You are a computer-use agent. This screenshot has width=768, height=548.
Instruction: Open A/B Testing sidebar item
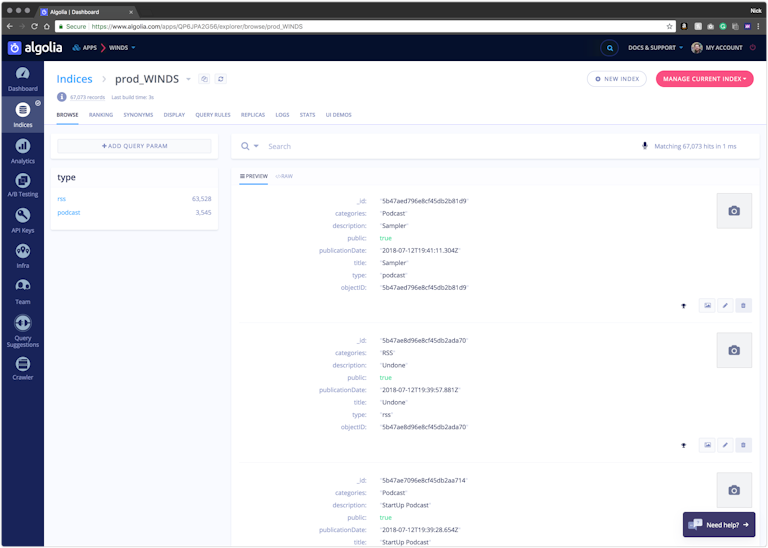click(x=23, y=185)
